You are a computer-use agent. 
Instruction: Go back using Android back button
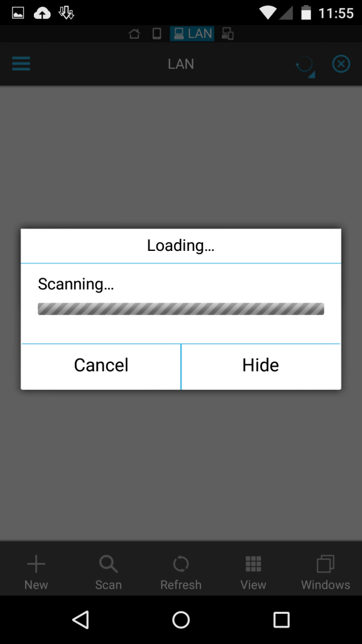[80, 619]
